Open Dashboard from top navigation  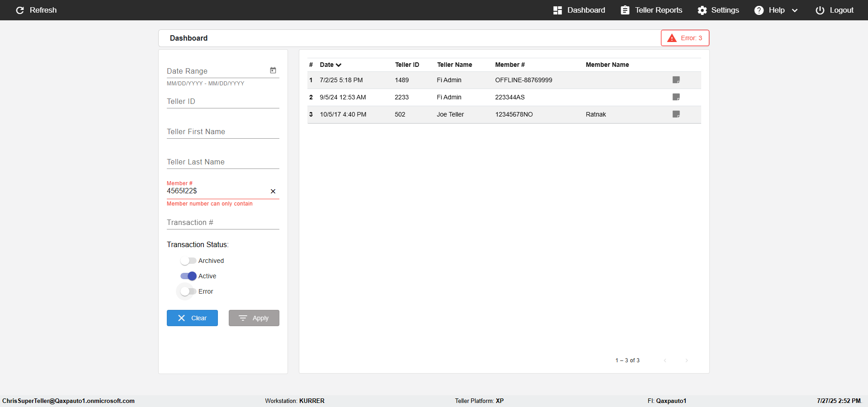pos(579,10)
